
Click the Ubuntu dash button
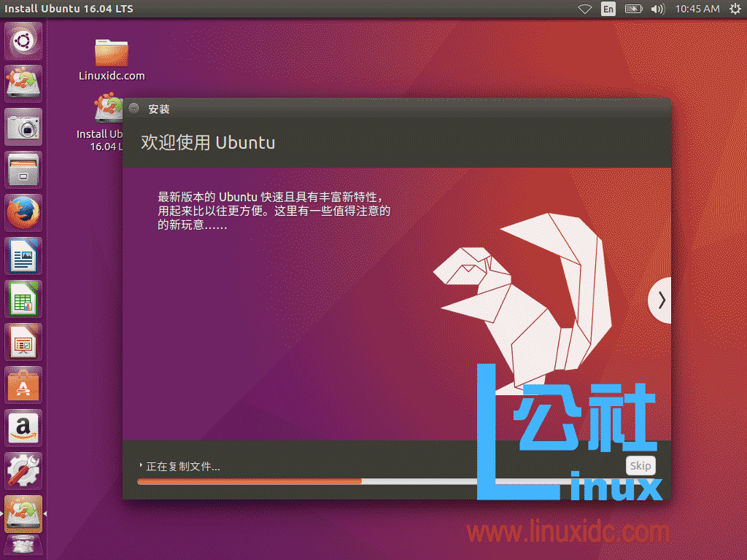23,41
